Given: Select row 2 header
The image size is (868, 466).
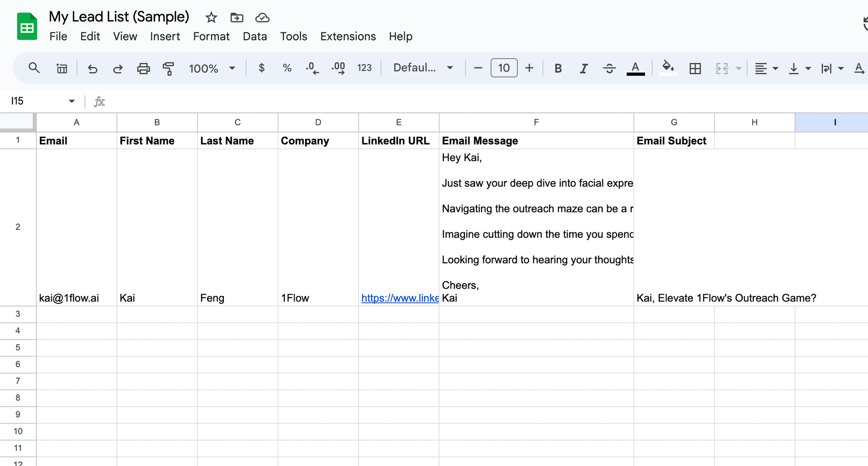Looking at the screenshot, I should [18, 227].
